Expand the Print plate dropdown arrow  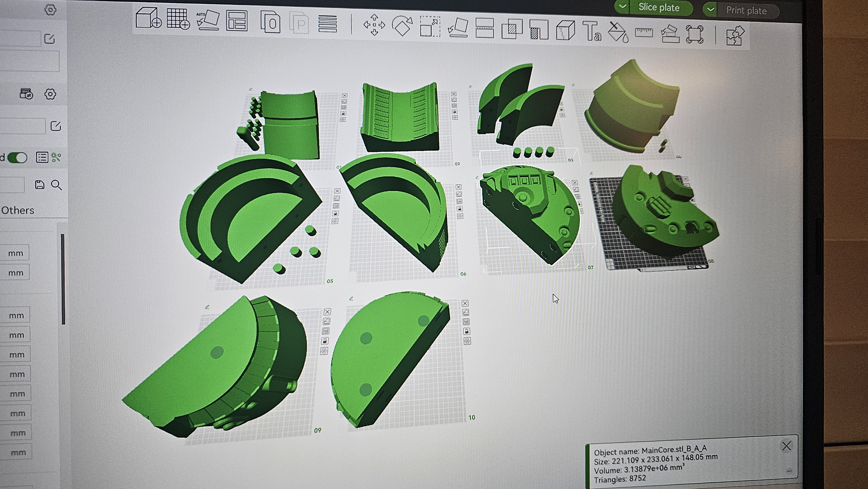[710, 9]
